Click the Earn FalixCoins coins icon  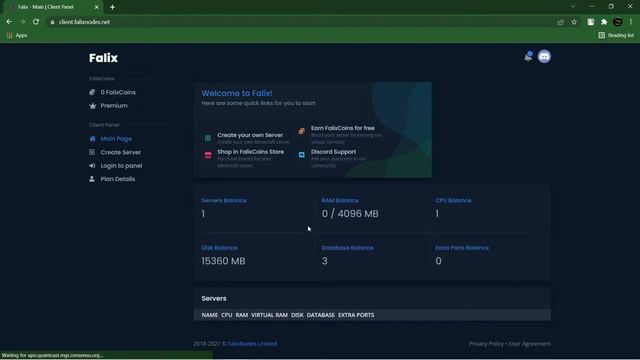[x=301, y=131]
